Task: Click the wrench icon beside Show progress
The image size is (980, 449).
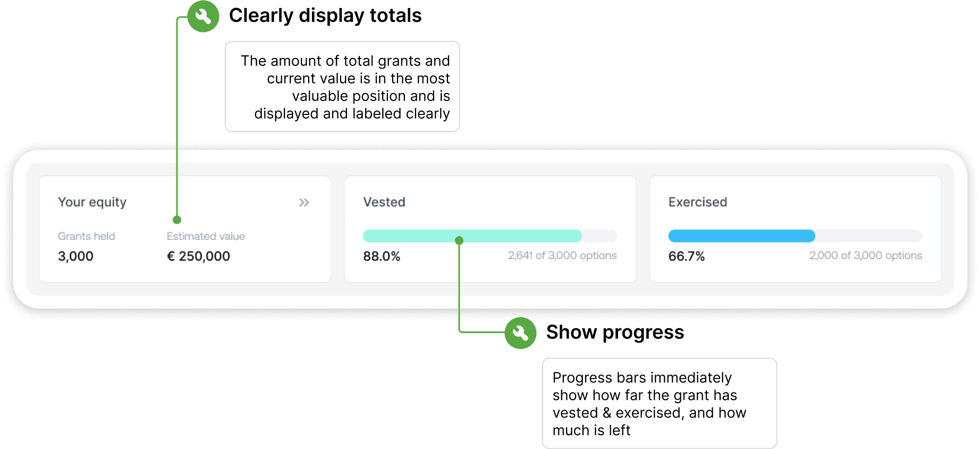Action: [x=520, y=333]
